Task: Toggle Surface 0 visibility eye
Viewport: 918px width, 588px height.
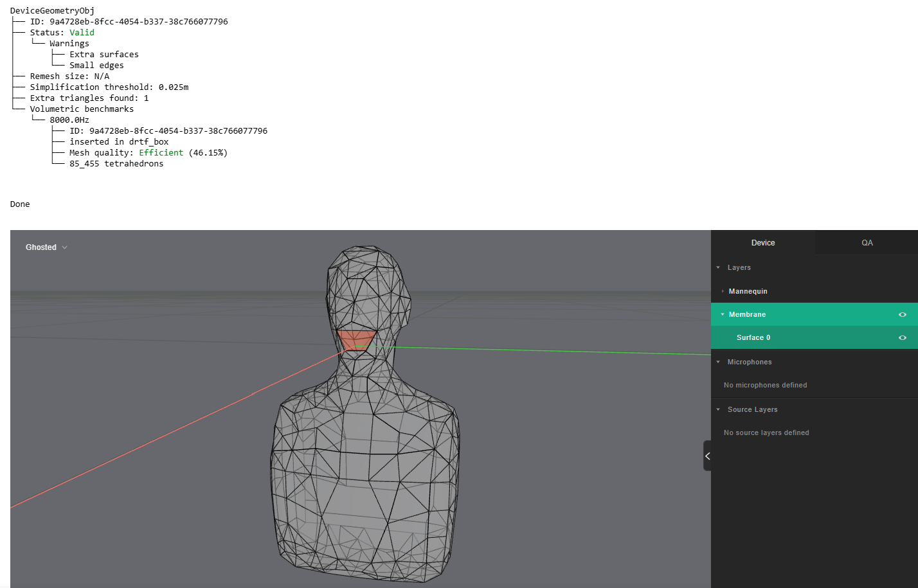Action: [x=903, y=338]
